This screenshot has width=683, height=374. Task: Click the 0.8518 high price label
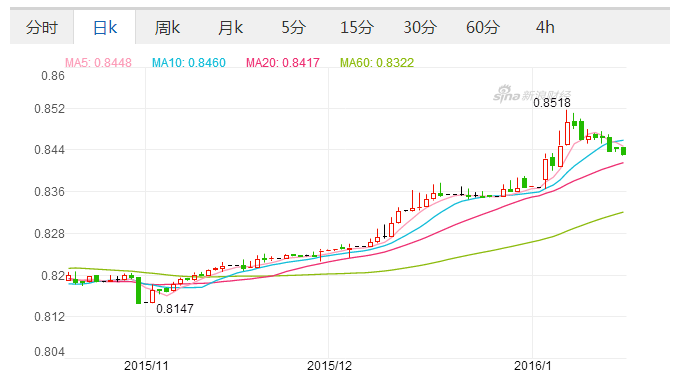[x=551, y=103]
